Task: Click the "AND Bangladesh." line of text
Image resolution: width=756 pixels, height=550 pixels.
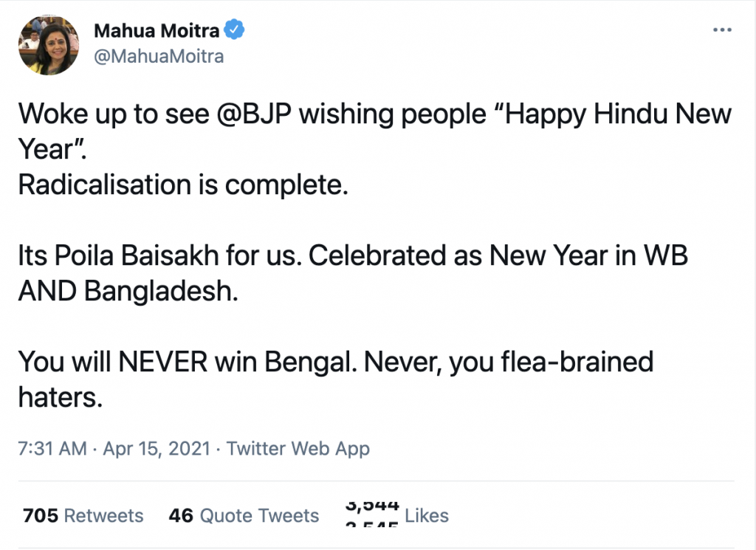Action: coord(128,292)
